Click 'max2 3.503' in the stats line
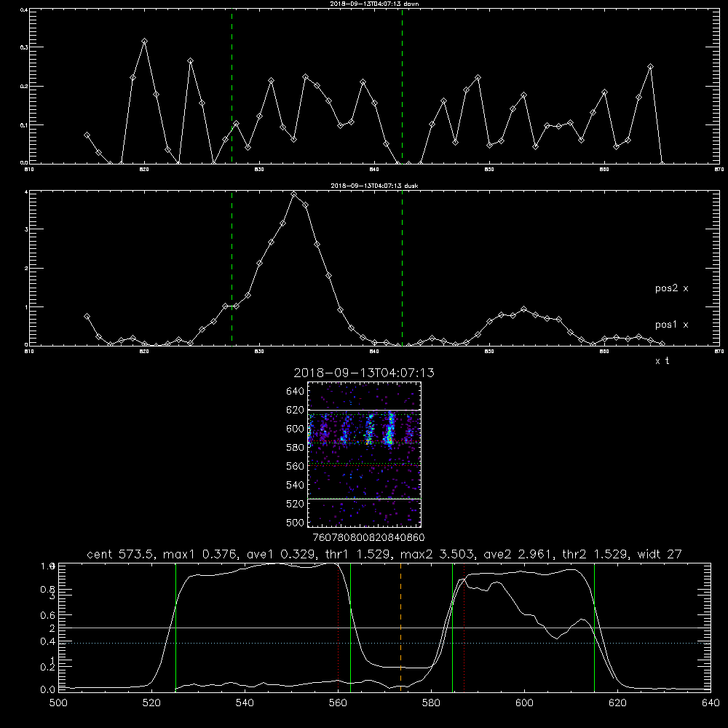 coord(436,554)
